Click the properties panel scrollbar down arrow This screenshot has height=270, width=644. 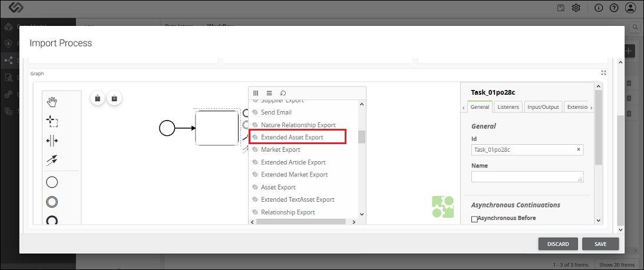pos(599,220)
